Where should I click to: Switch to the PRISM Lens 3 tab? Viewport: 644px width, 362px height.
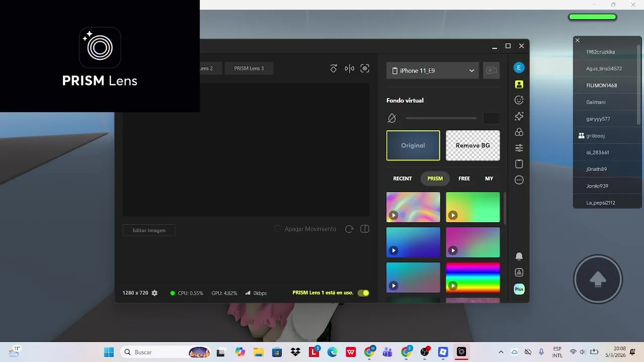[x=249, y=68]
